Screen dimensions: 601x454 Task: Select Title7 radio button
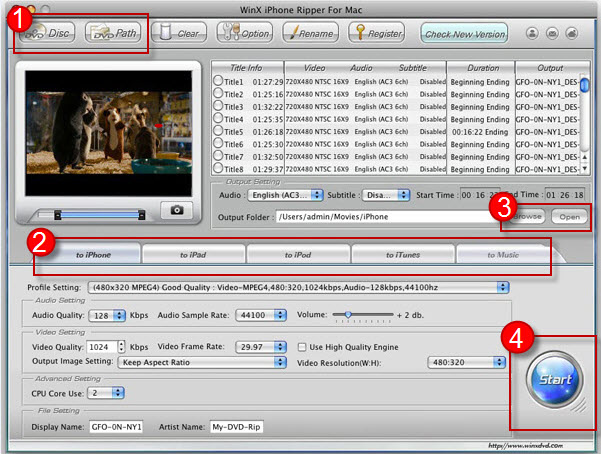[218, 156]
